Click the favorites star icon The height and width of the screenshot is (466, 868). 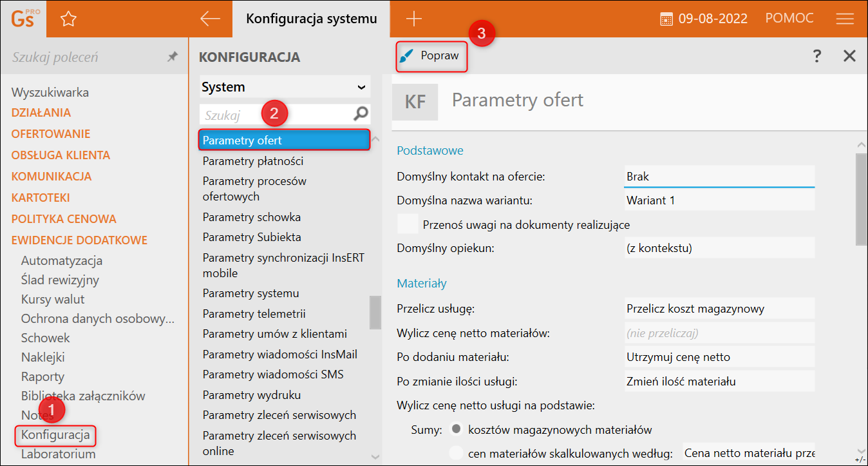click(x=68, y=19)
